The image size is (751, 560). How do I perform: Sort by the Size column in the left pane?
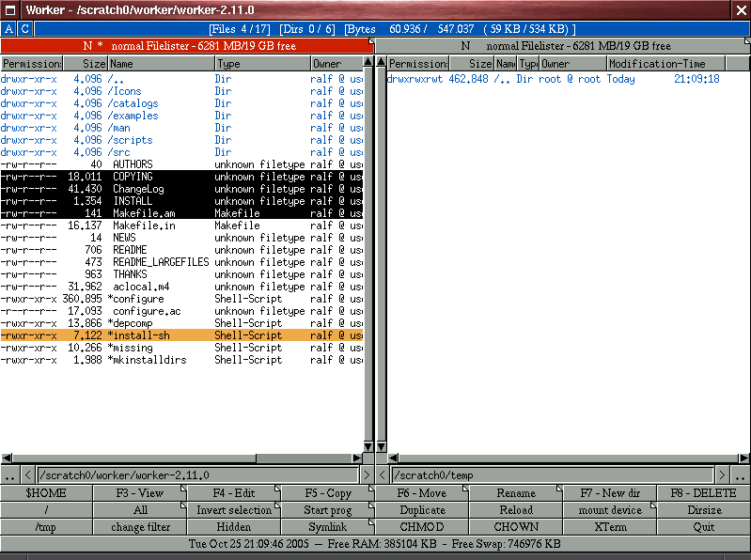(85, 64)
